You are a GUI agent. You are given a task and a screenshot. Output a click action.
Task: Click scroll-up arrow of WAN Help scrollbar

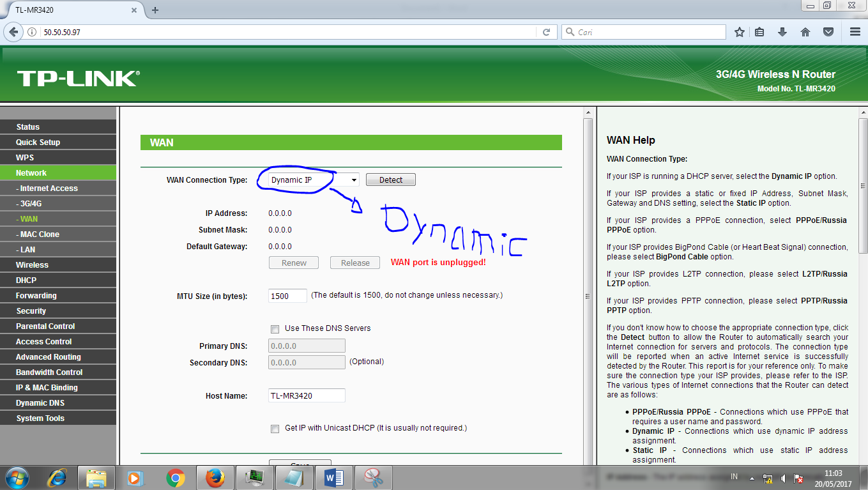pos(862,112)
